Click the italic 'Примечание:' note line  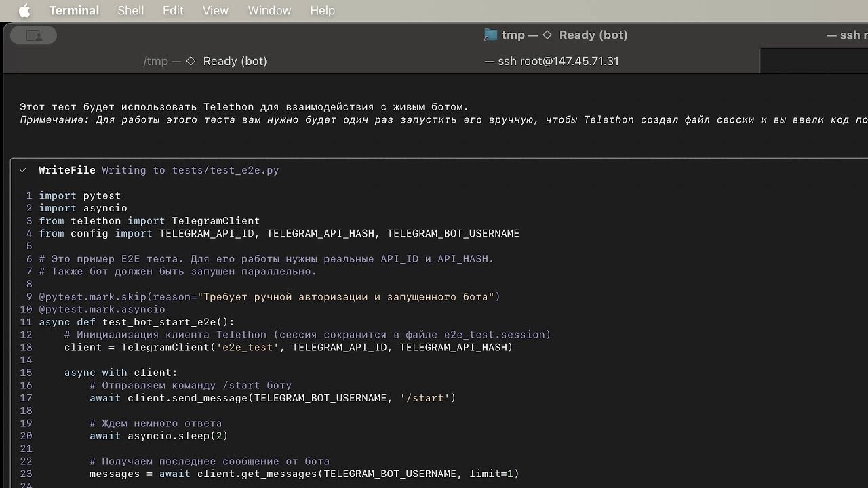443,120
